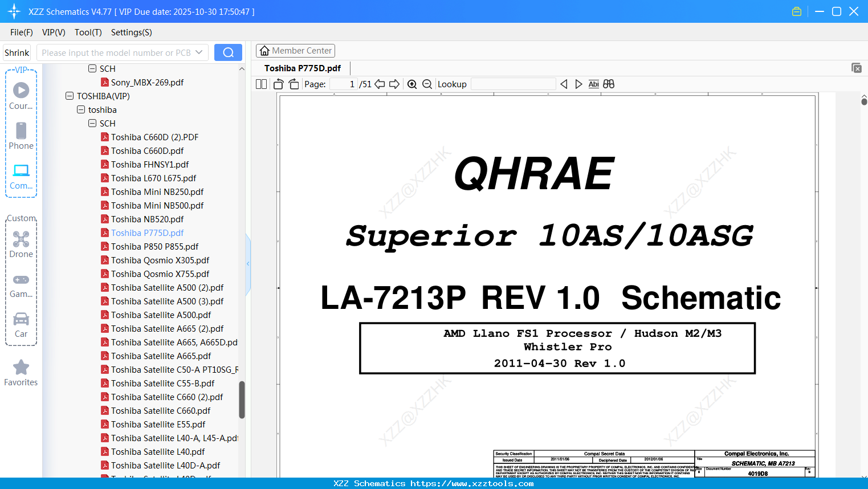This screenshot has width=868, height=489.
Task: Click the file tree scroll-up arrow
Action: pyautogui.click(x=242, y=69)
